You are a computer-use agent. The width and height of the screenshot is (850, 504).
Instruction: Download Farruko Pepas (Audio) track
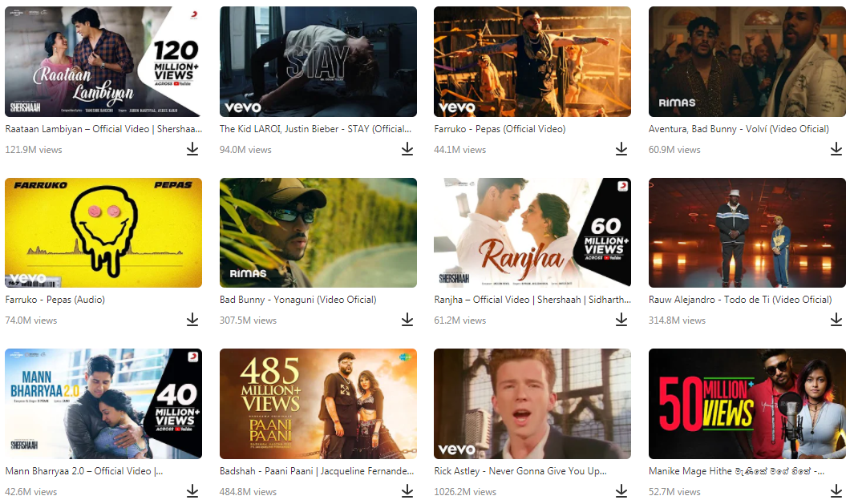(192, 320)
